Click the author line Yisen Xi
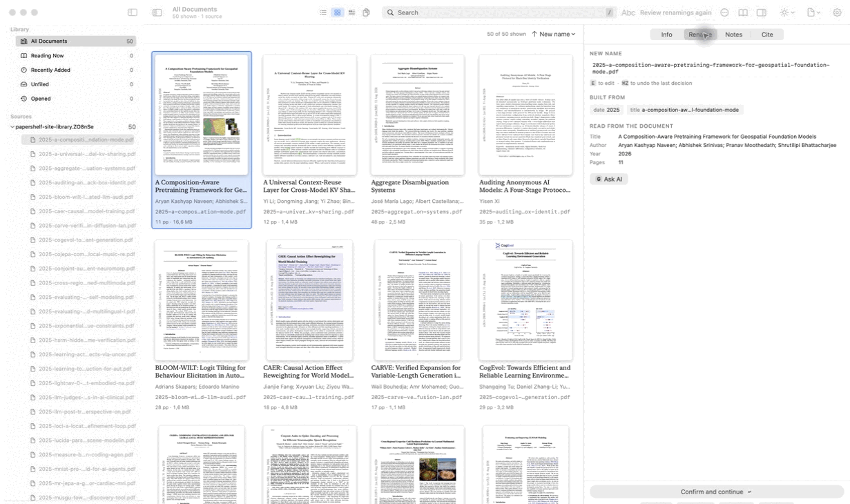This screenshot has width=850, height=504. tap(490, 201)
